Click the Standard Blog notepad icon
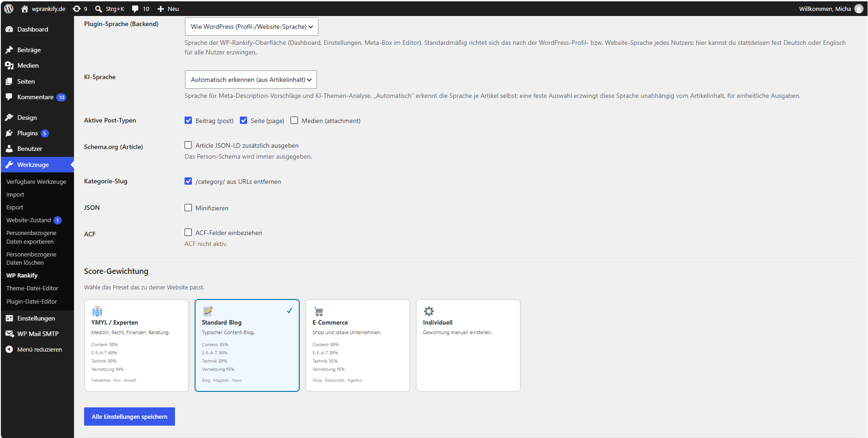Image resolution: width=868 pixels, height=438 pixels. click(x=208, y=311)
